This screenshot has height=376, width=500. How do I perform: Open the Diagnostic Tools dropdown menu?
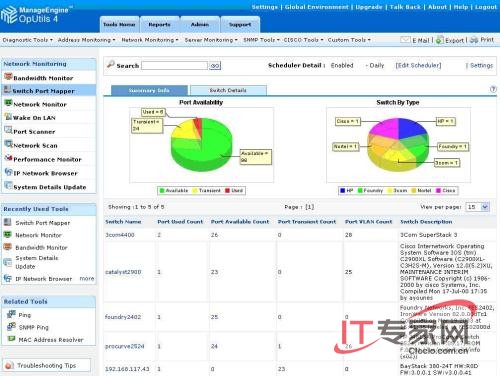point(28,40)
